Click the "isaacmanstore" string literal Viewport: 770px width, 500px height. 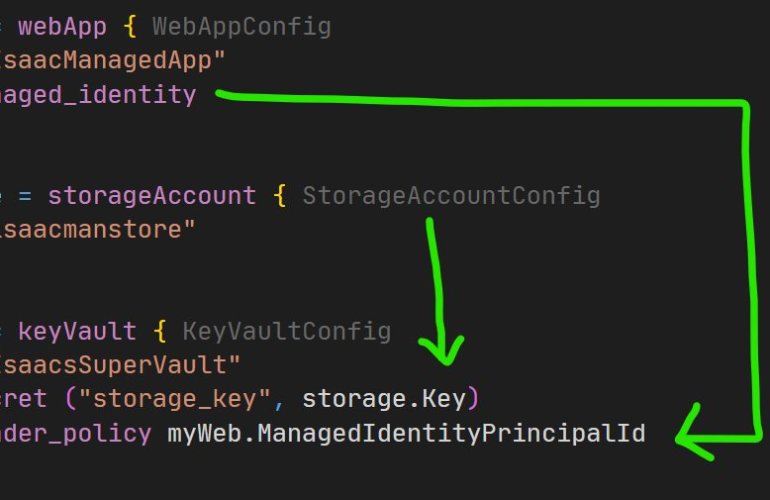pos(97,230)
